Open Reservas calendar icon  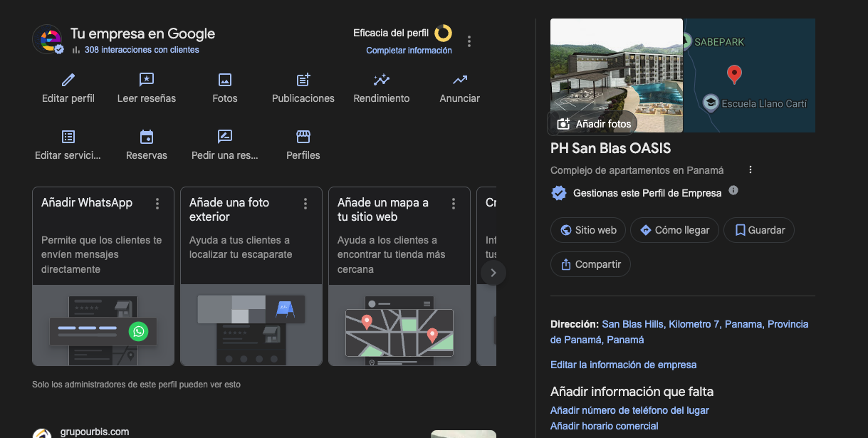coord(147,137)
